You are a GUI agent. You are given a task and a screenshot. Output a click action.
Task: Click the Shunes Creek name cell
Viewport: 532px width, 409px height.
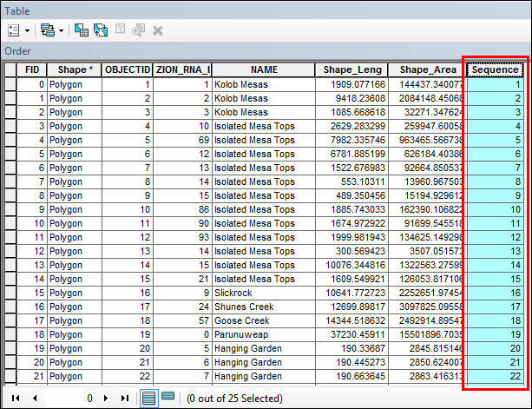pyautogui.click(x=264, y=307)
